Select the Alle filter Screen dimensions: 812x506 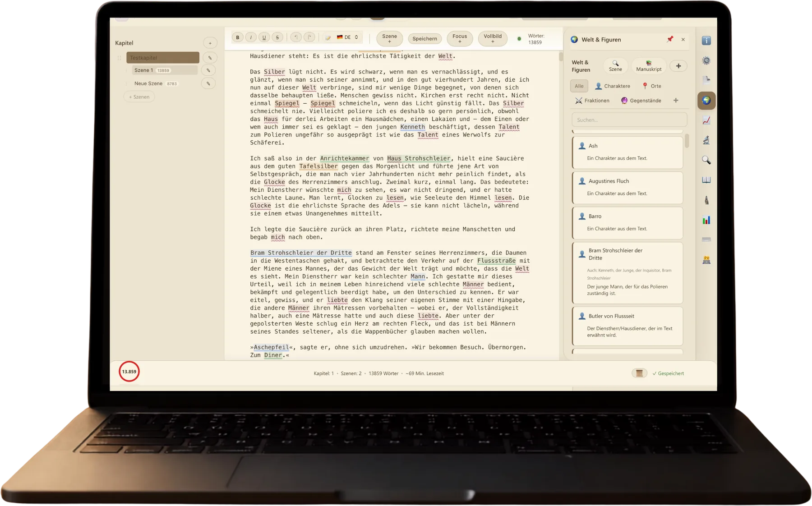click(x=579, y=86)
